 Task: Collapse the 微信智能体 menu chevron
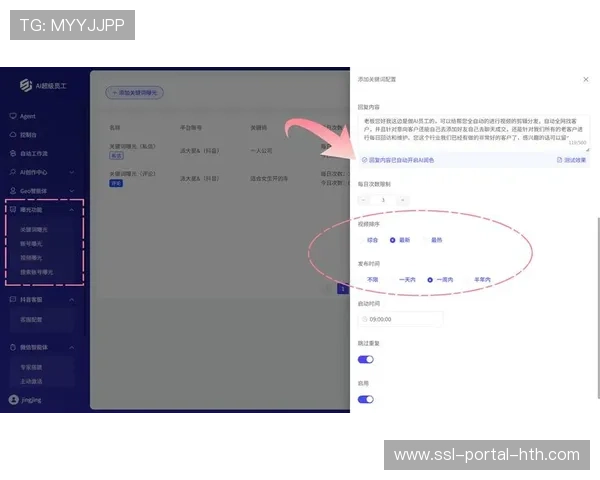[x=72, y=348]
